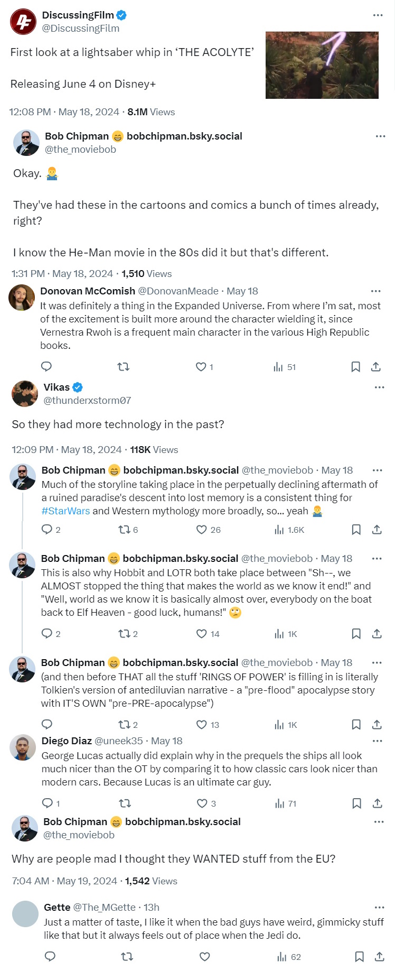Like Bob Chipman's reply with 26 likes
This screenshot has height=980, width=395.
coord(202,530)
